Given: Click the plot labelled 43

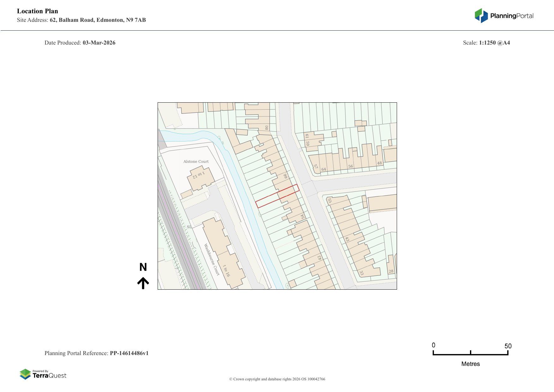Looking at the screenshot, I should [x=347, y=240].
